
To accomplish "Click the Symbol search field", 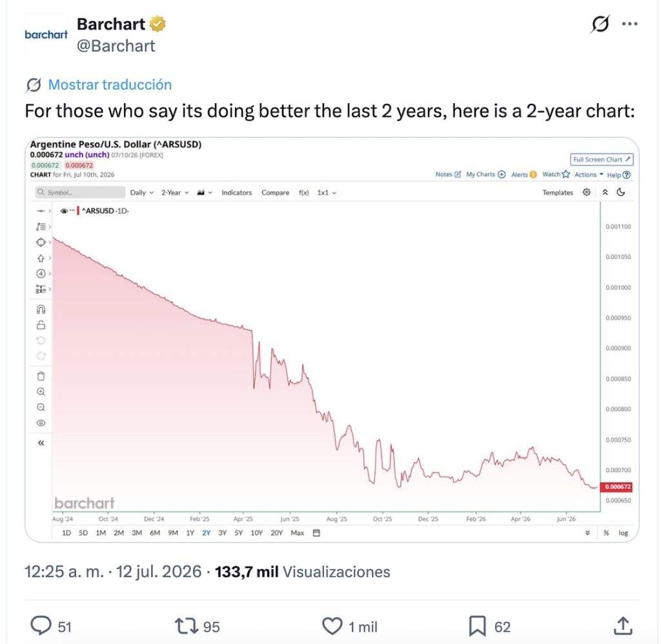I will point(80,192).
